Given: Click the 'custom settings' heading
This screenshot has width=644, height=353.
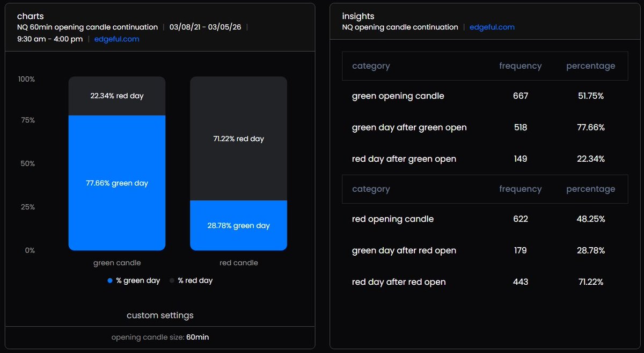Looking at the screenshot, I should (x=160, y=315).
